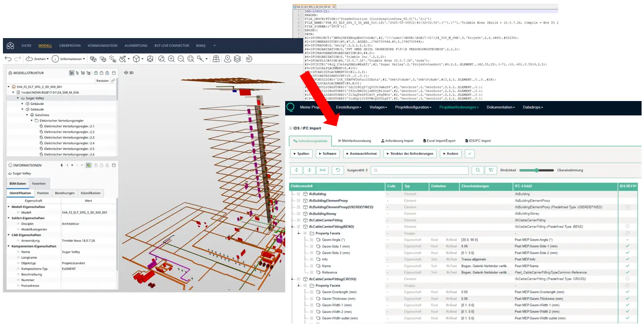
Task: Tick the checkbox for Geom-Angle property
Action: tap(312, 240)
